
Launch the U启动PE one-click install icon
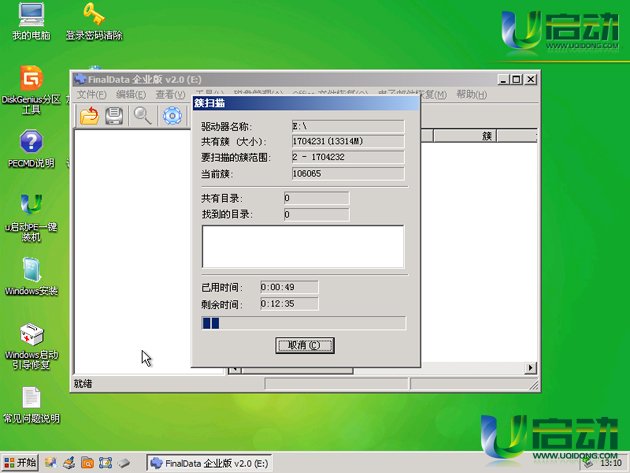pyautogui.click(x=31, y=206)
